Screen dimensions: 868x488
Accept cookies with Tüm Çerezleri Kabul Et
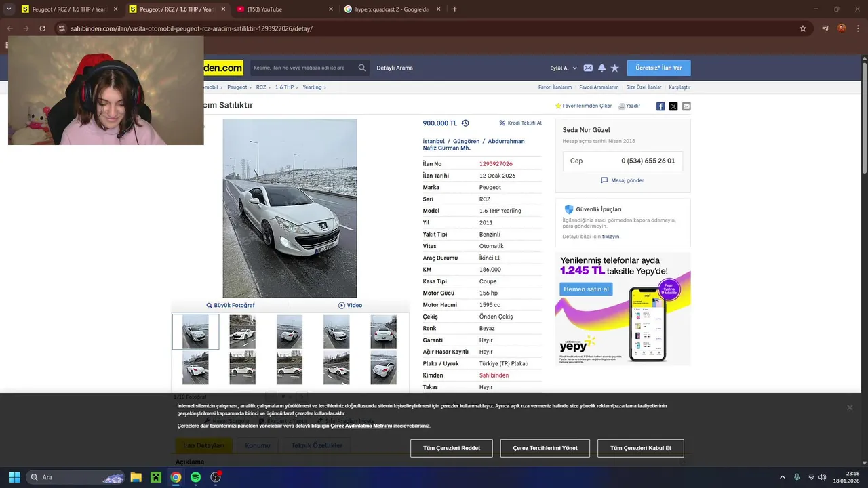(x=641, y=448)
